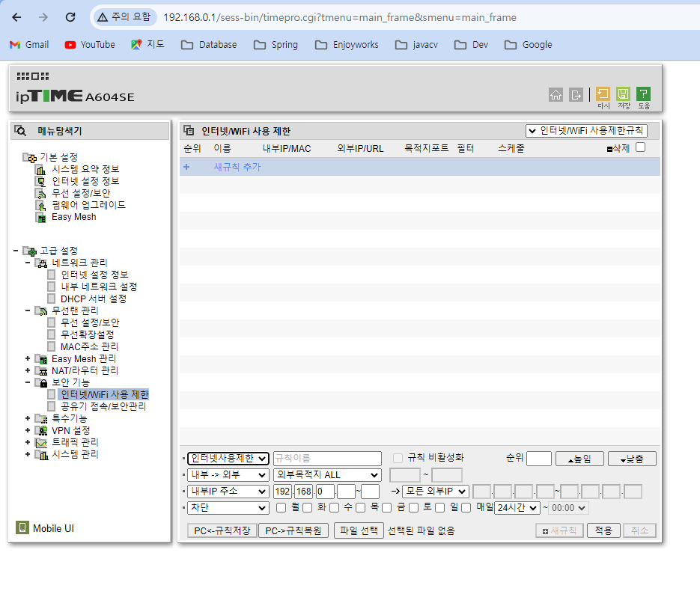Open DHCP 서버 설정 menu item
Image resolution: width=700 pixels, height=615 pixels.
coord(94,299)
